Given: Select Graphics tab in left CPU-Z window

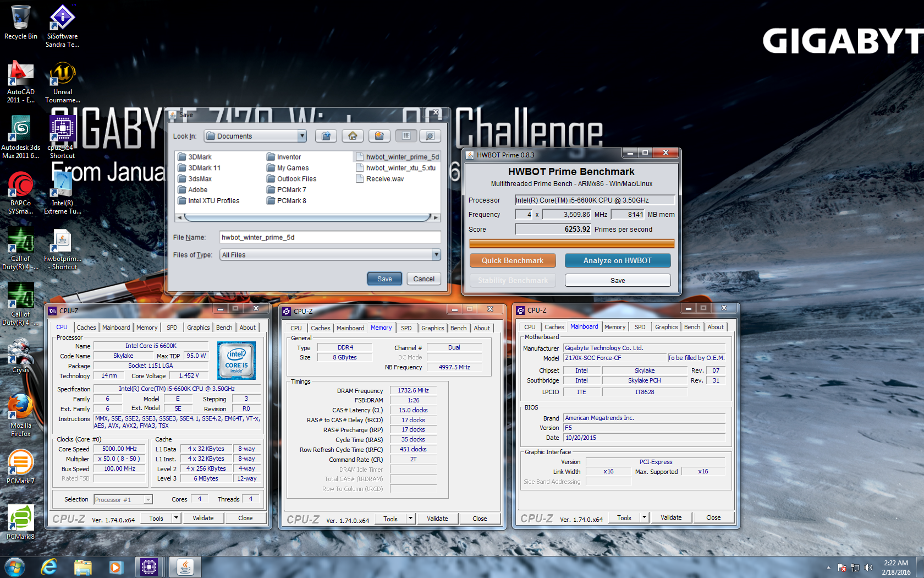Looking at the screenshot, I should pyautogui.click(x=199, y=328).
